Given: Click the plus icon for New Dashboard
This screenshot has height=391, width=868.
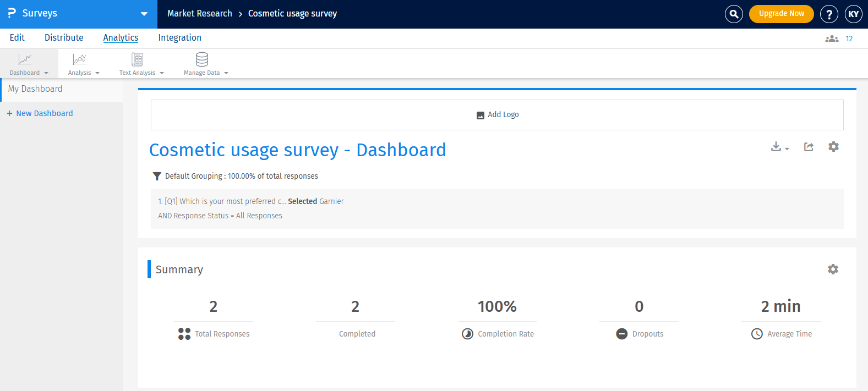Looking at the screenshot, I should click(x=9, y=113).
